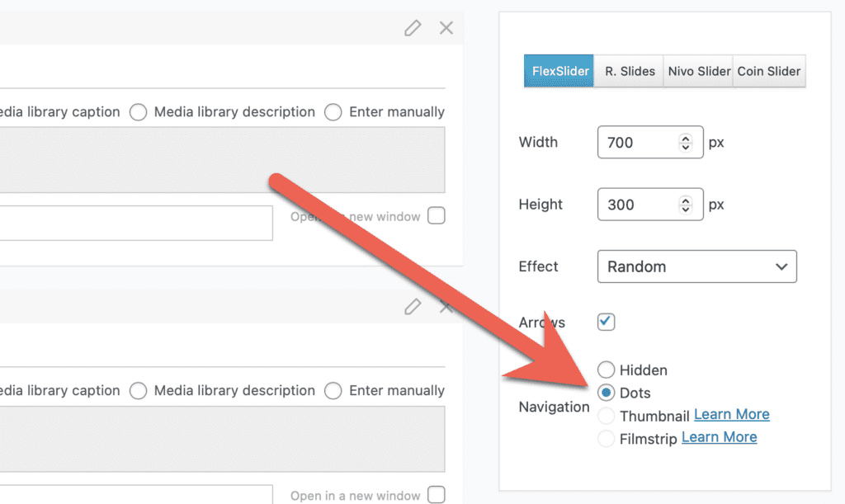The width and height of the screenshot is (845, 504).
Task: Open Learn More link next to Filmstrip
Action: pos(719,437)
